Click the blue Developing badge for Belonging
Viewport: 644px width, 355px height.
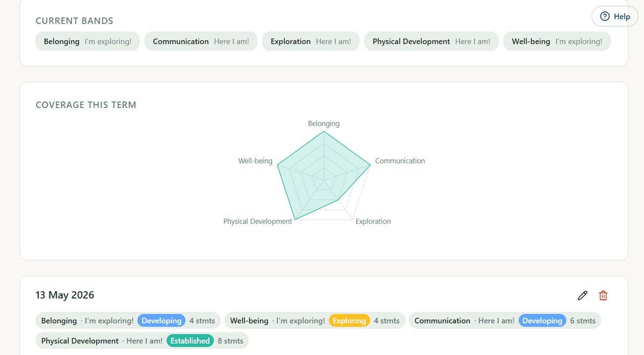click(162, 321)
